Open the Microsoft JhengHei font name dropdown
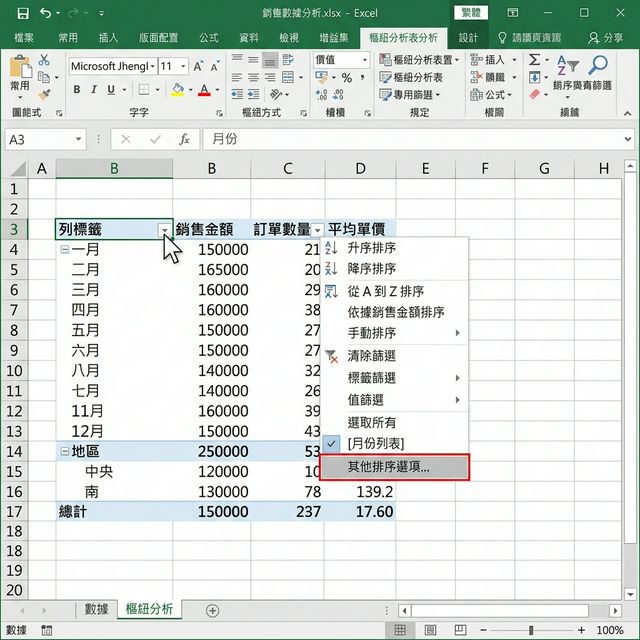The width and height of the screenshot is (640, 640). (x=153, y=66)
